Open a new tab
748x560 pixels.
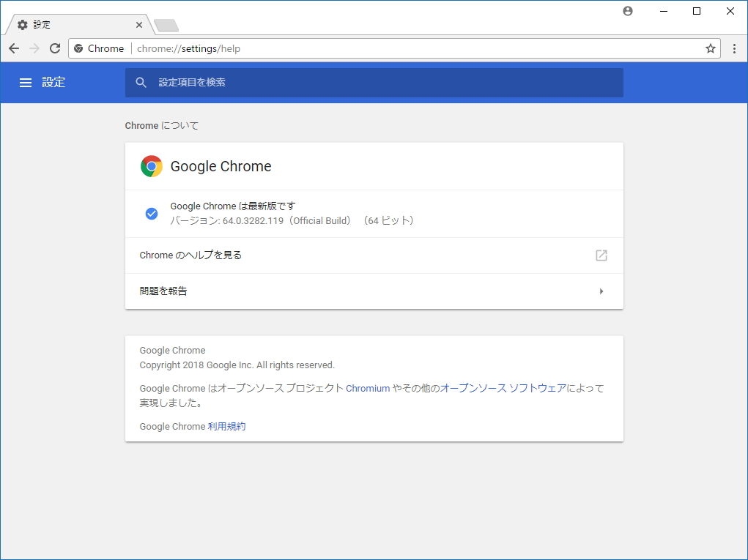(x=166, y=24)
